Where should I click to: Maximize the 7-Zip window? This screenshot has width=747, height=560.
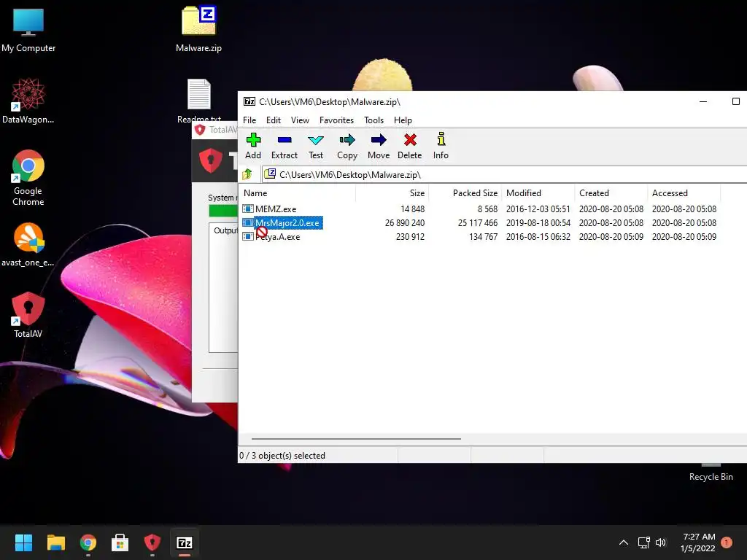click(736, 101)
